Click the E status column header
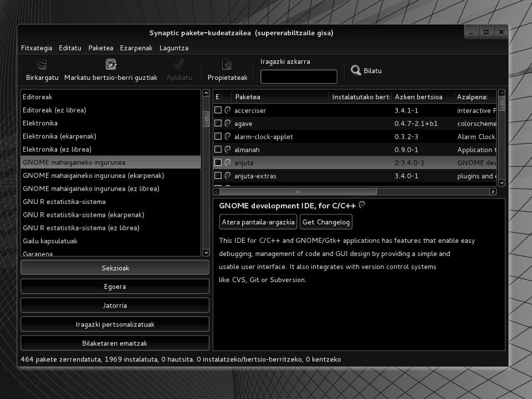The height and width of the screenshot is (399, 532). coord(217,96)
